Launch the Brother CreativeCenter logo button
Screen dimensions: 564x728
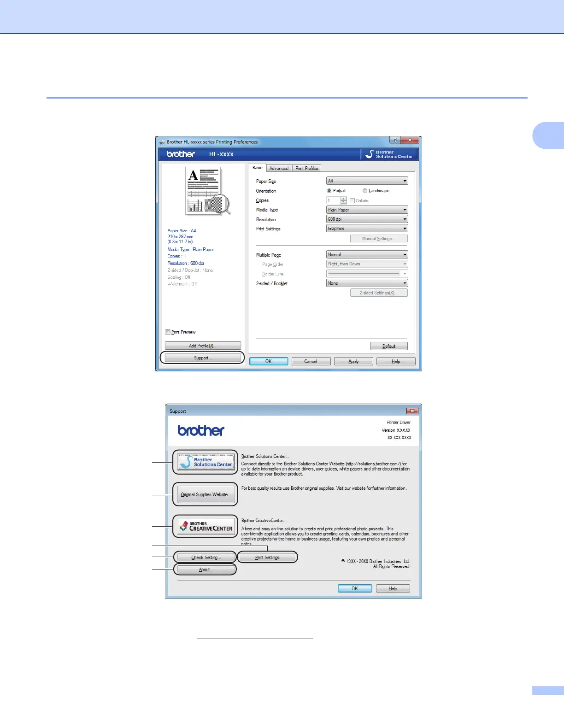(205, 526)
